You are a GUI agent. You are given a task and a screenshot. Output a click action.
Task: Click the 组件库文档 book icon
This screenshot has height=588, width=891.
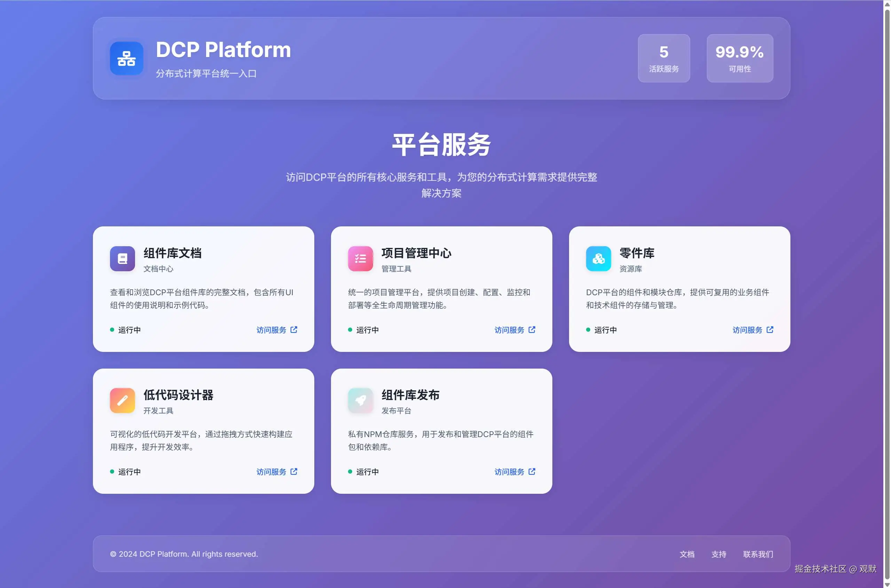123,258
